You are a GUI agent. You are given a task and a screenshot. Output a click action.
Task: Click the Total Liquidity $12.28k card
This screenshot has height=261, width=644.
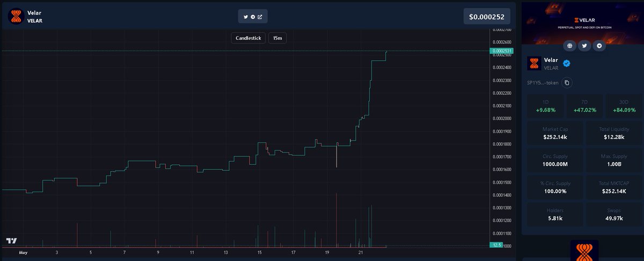click(613, 133)
